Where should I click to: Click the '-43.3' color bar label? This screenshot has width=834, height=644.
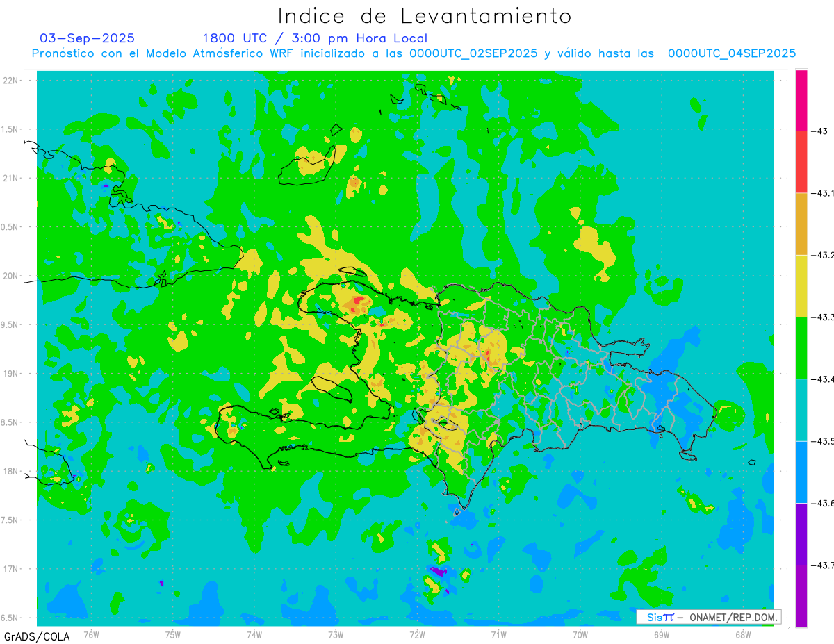(823, 317)
